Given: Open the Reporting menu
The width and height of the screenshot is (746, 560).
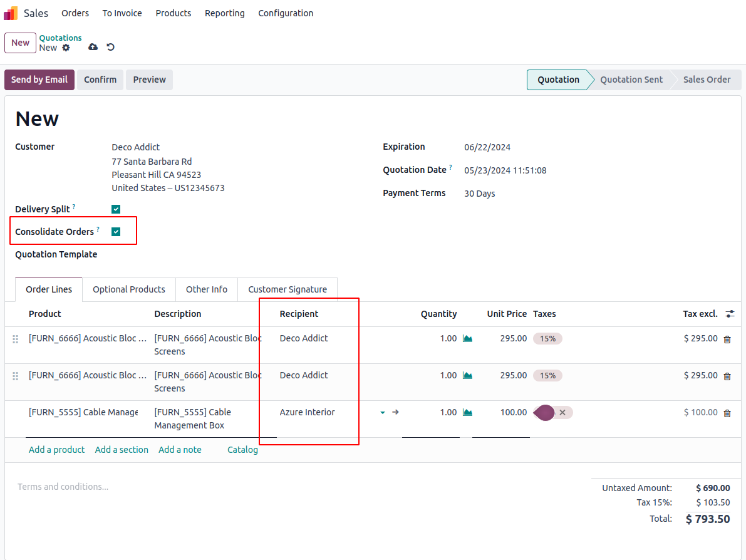Looking at the screenshot, I should 224,13.
